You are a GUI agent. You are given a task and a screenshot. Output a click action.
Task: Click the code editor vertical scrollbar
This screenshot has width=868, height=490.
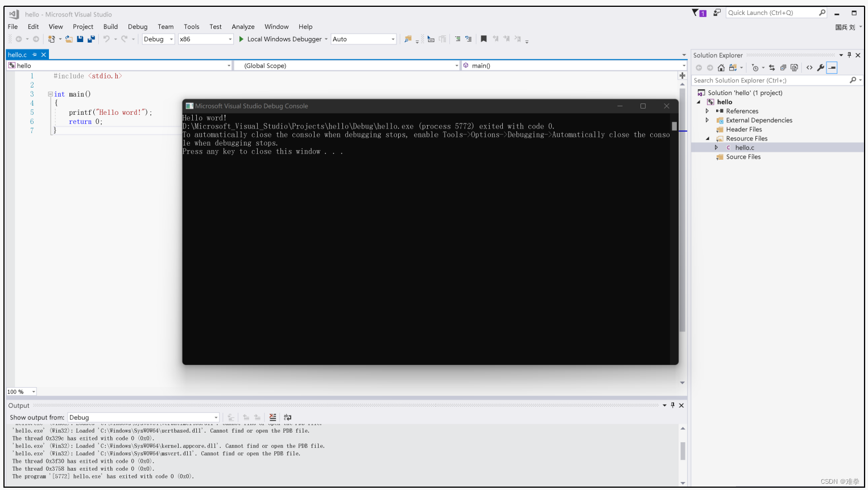point(683,209)
